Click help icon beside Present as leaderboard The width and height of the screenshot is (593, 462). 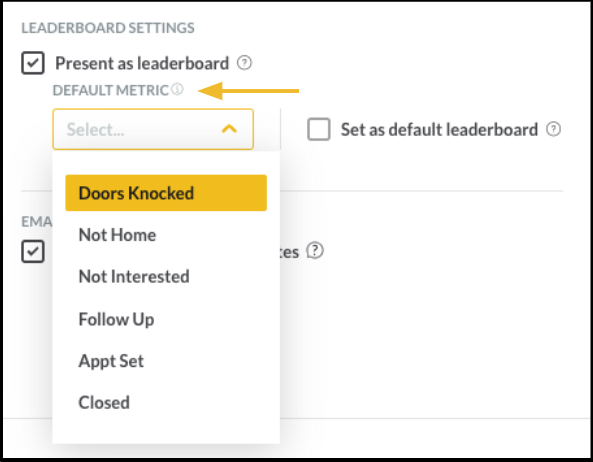[244, 63]
